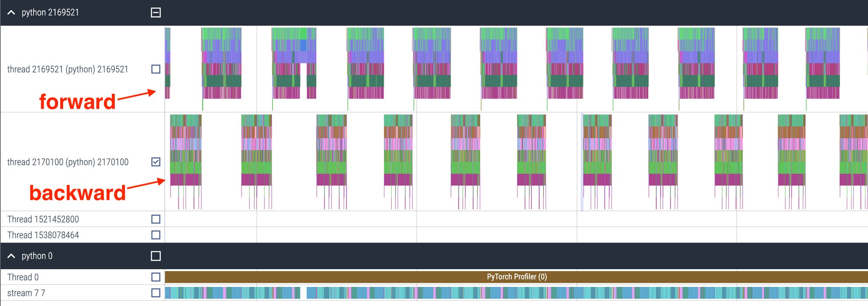Collapse the python 2169521 process group
This screenshot has height=306, width=868.
coord(11,13)
